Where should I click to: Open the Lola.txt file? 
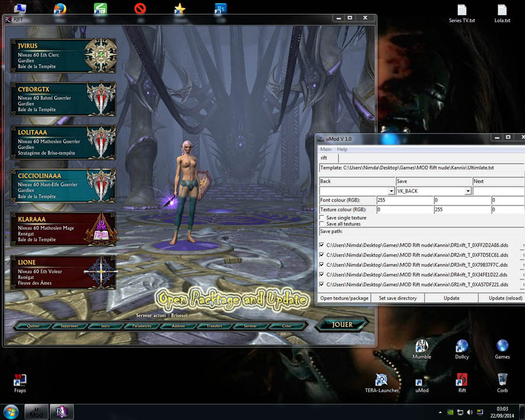point(502,10)
